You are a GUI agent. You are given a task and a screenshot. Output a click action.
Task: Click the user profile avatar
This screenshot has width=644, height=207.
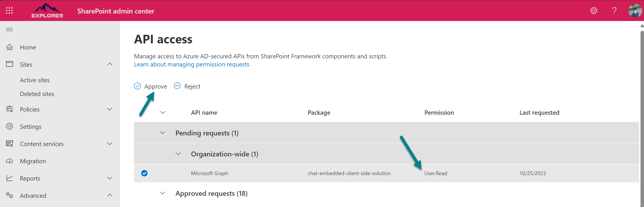pyautogui.click(x=635, y=11)
